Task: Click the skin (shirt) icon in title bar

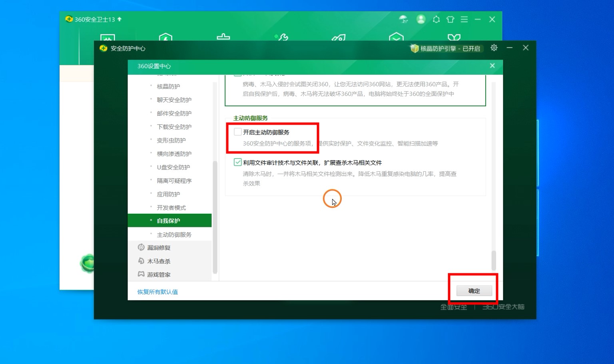Action: [450, 19]
